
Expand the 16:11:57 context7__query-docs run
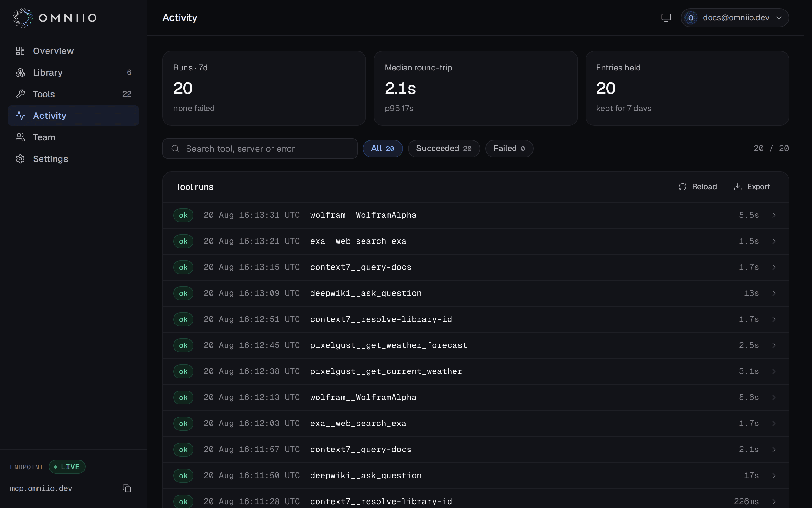click(x=475, y=450)
